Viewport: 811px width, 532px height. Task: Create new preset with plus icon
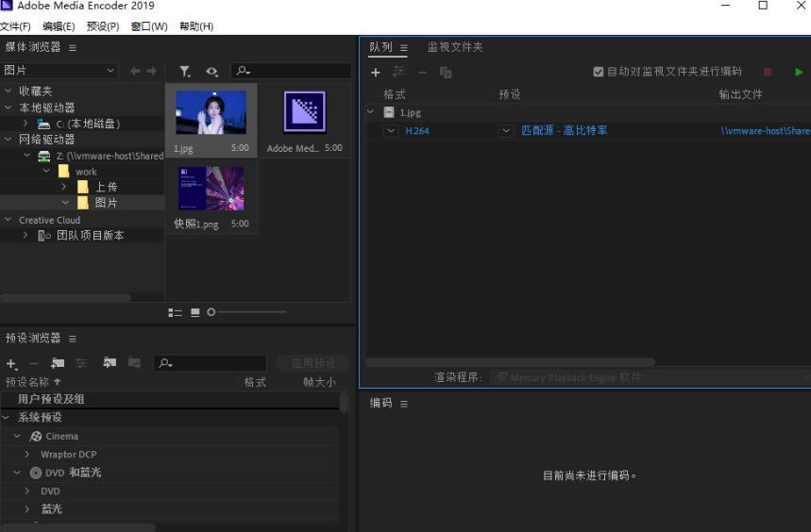coord(11,363)
